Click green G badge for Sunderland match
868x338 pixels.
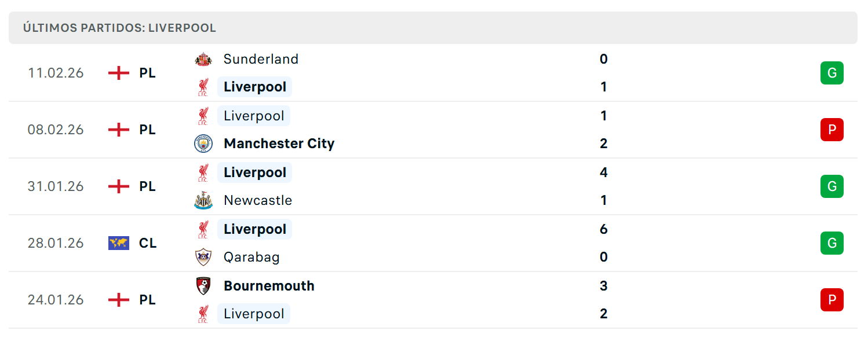point(832,73)
